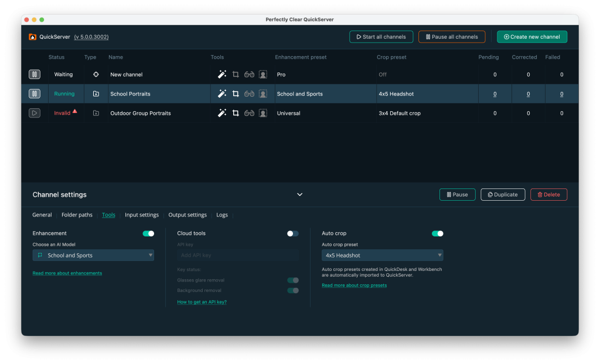Viewport: 600px width, 364px height.
Task: Click the QuickServer logo icon
Action: pos(33,37)
